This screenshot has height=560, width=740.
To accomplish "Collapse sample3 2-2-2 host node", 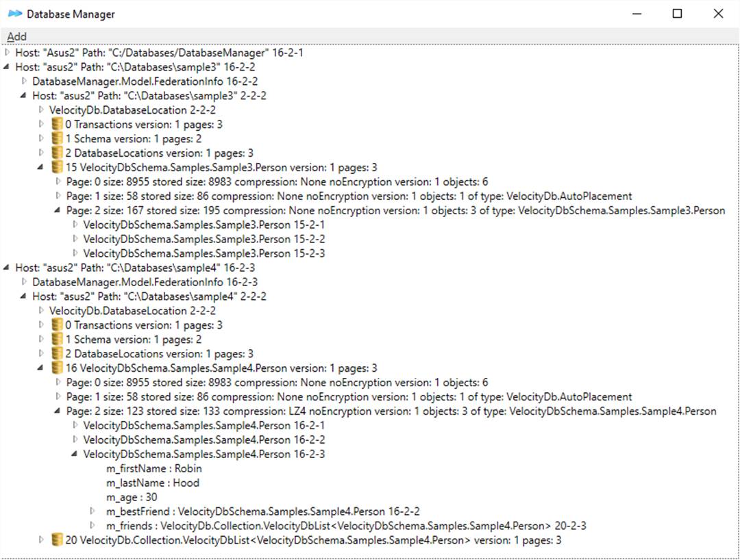I will pos(23,96).
